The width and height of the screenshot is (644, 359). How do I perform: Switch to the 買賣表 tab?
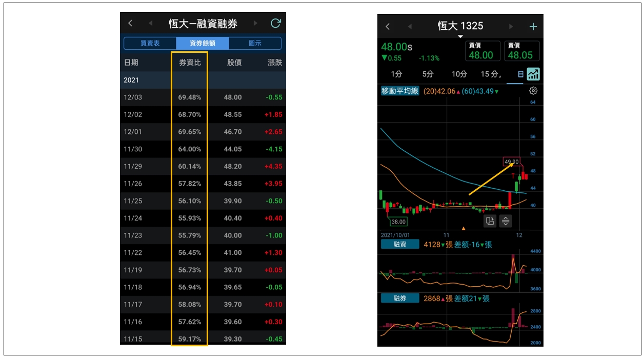coord(150,43)
